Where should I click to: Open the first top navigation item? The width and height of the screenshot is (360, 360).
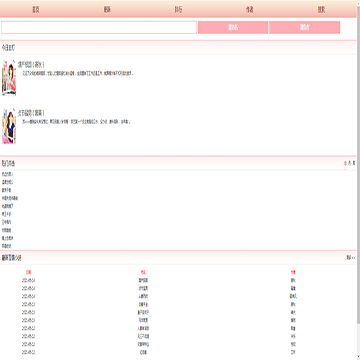(36, 10)
